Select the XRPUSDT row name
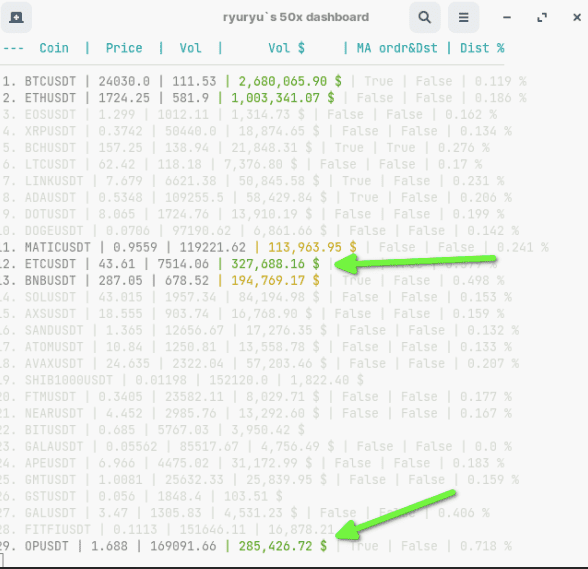Image resolution: width=588 pixels, height=569 pixels. (50, 131)
